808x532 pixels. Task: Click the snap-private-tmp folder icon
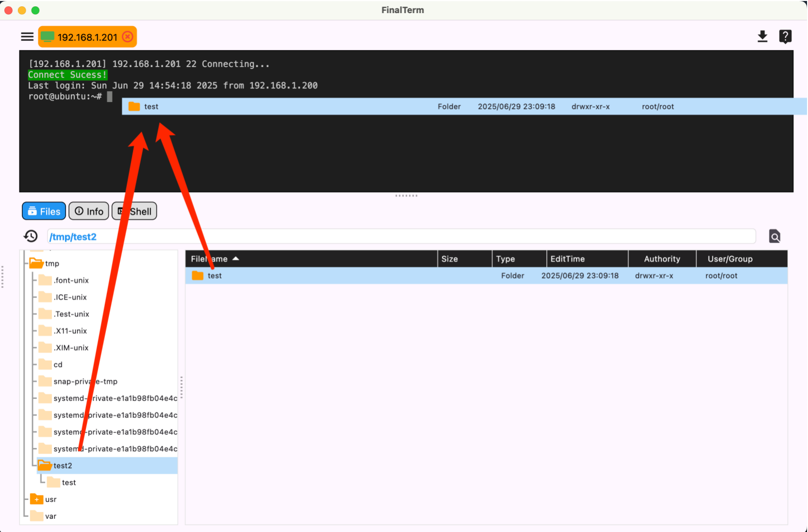pyautogui.click(x=45, y=381)
